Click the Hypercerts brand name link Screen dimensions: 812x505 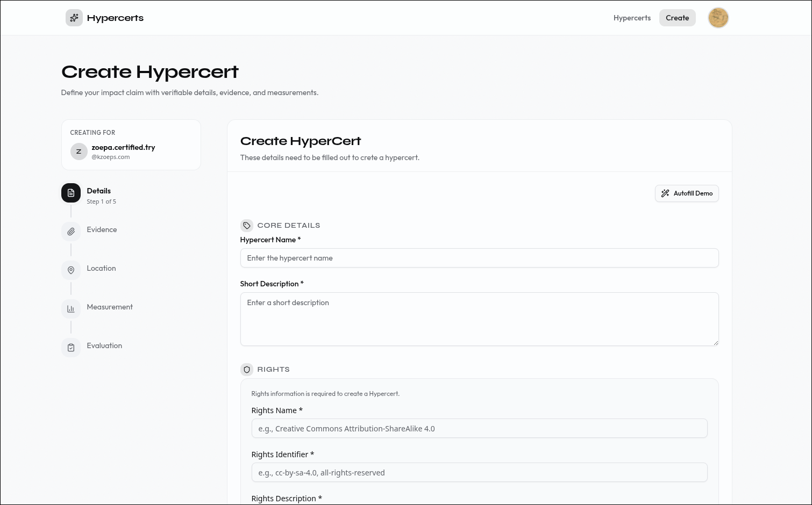pos(115,18)
